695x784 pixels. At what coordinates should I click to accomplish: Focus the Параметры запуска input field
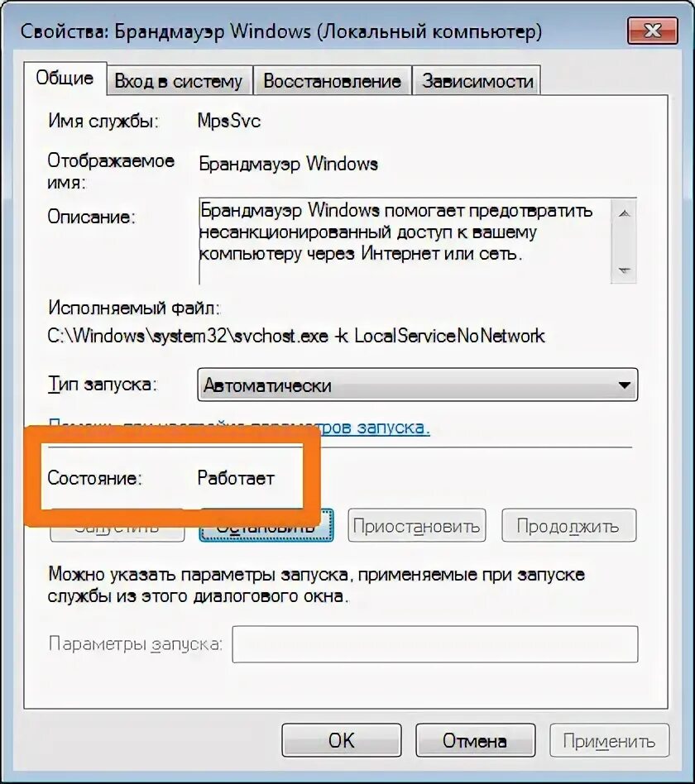click(x=435, y=644)
